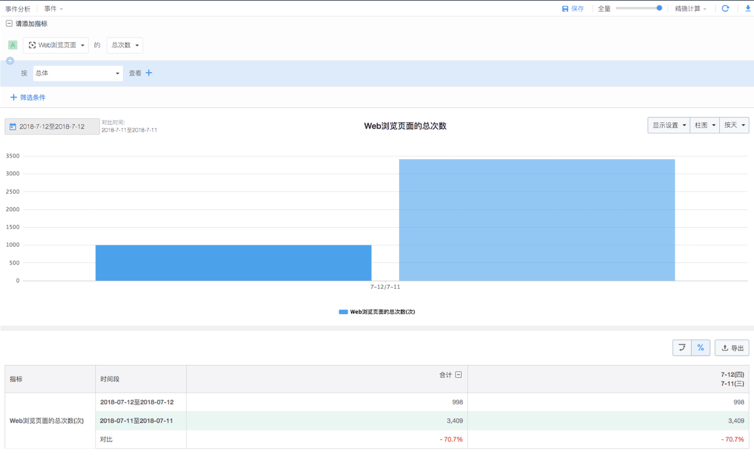
Task: Open the 事件 menu in top bar
Action: (53, 9)
